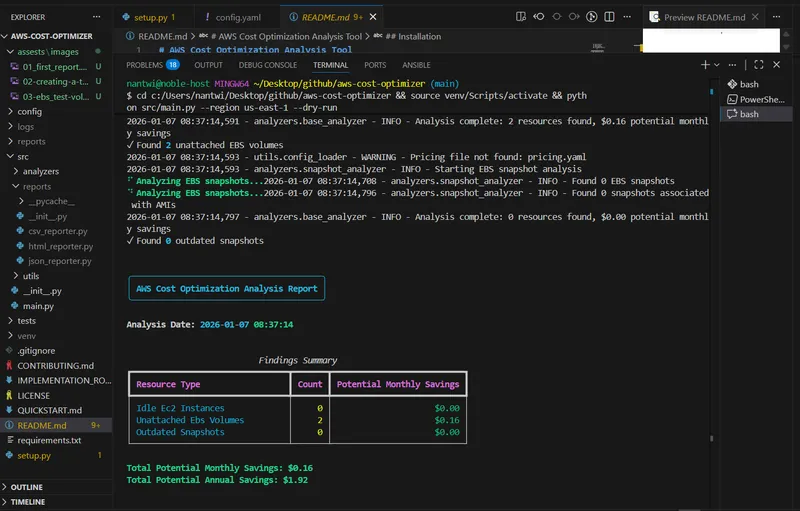Image resolution: width=800 pixels, height=511 pixels.
Task: Close the Preview README.md tab
Action: (755, 17)
